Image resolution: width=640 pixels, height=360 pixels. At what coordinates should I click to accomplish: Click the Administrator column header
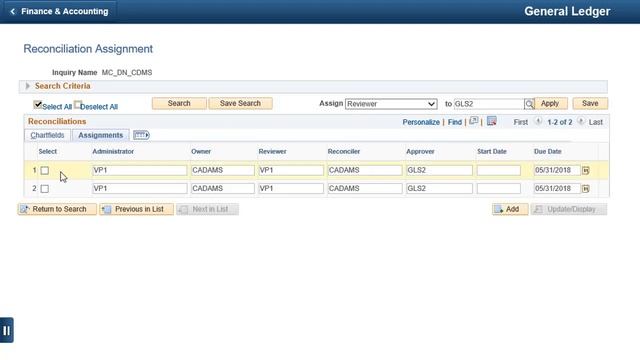[x=113, y=151]
